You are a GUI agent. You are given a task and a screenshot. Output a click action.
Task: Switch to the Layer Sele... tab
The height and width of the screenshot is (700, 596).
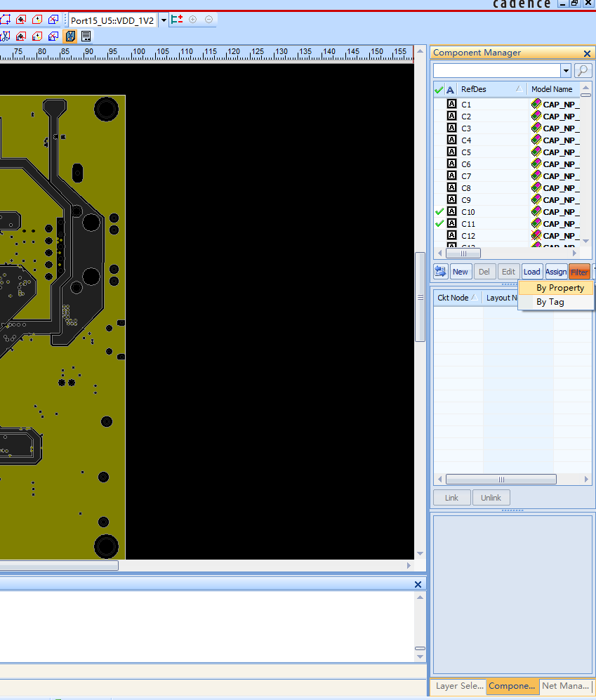(459, 686)
